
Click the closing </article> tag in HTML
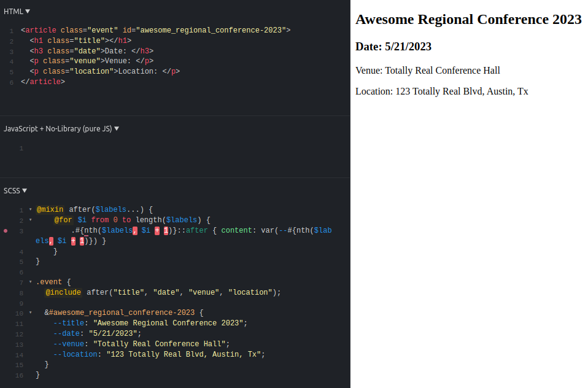click(x=42, y=82)
